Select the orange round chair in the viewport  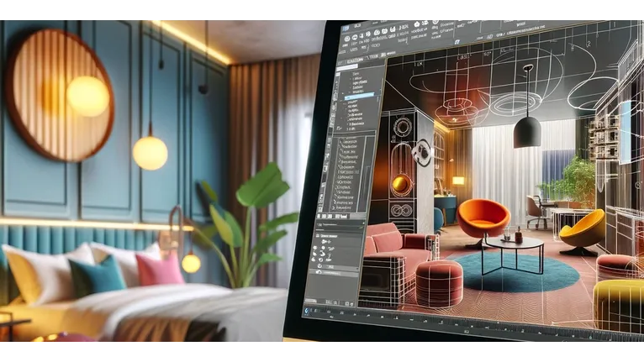(483, 219)
